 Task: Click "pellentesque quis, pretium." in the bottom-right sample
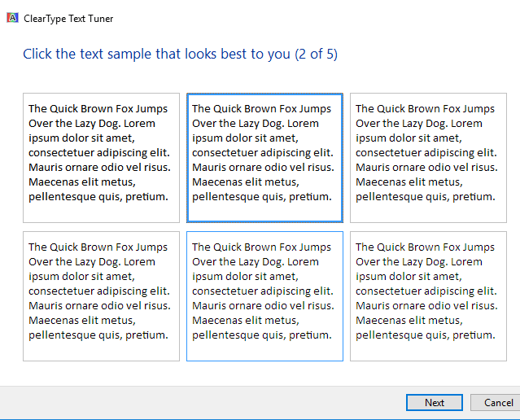tap(426, 335)
